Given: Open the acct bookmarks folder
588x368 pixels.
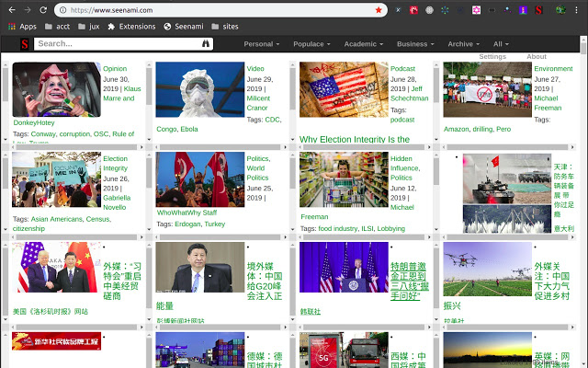Looking at the screenshot, I should (57, 27).
